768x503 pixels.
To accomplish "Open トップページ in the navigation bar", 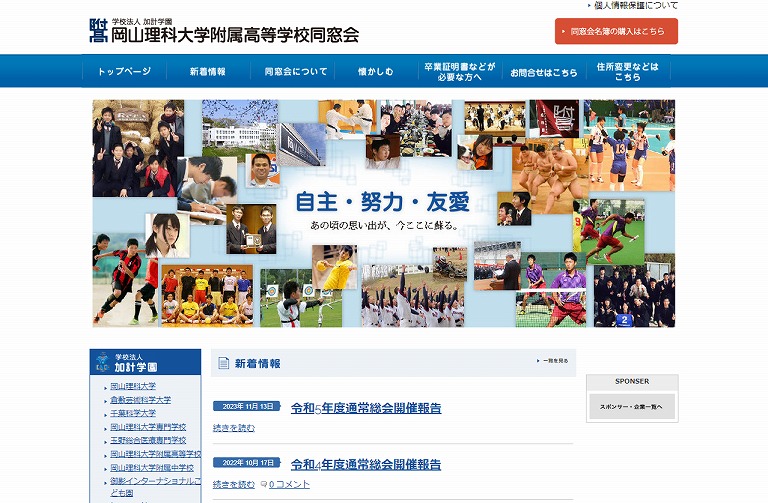I will (x=124, y=72).
